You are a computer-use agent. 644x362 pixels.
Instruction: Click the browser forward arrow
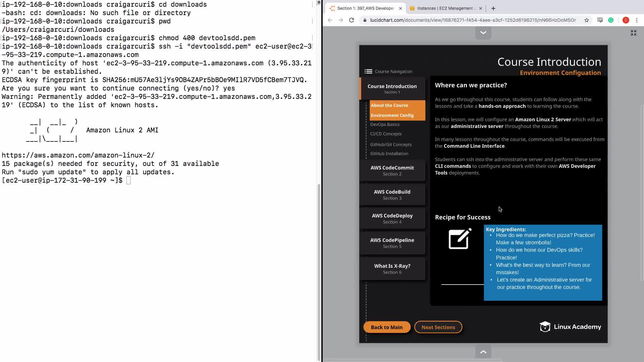341,20
